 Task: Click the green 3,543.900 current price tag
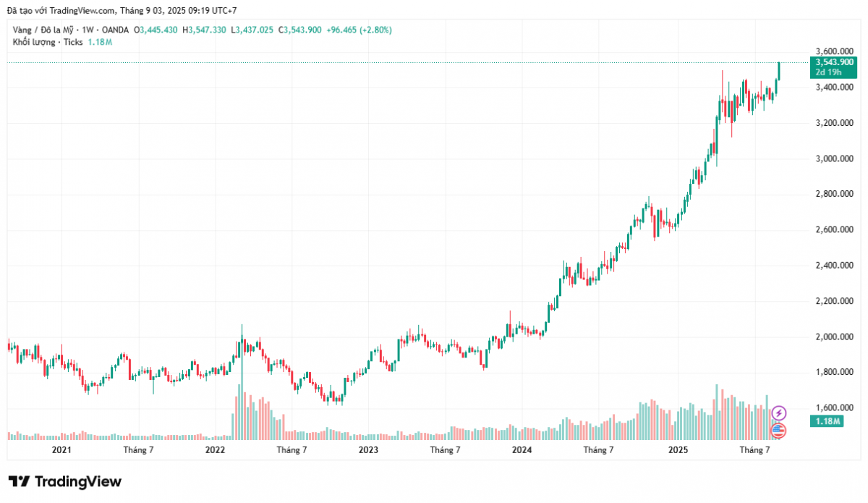click(830, 63)
